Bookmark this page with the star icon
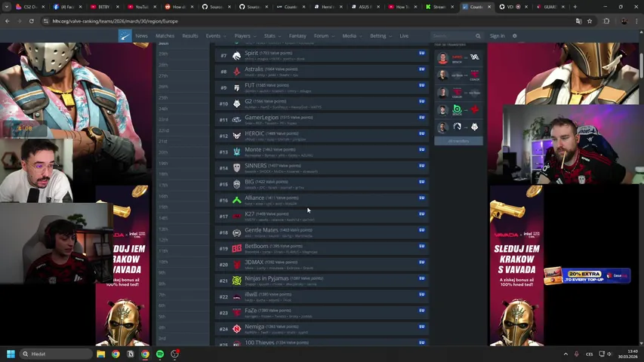The height and width of the screenshot is (362, 644). pyautogui.click(x=590, y=21)
